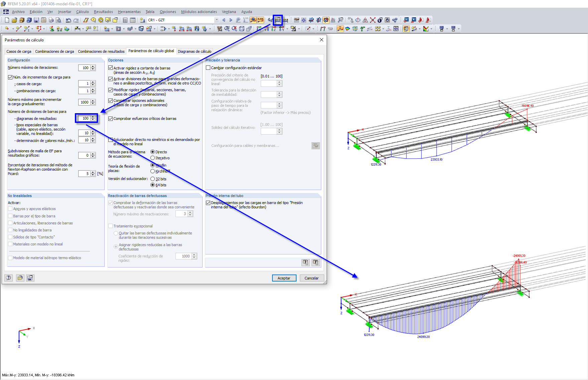This screenshot has height=380, width=588.
Task: Toggle the colored results surface icon
Action: pos(348,29)
